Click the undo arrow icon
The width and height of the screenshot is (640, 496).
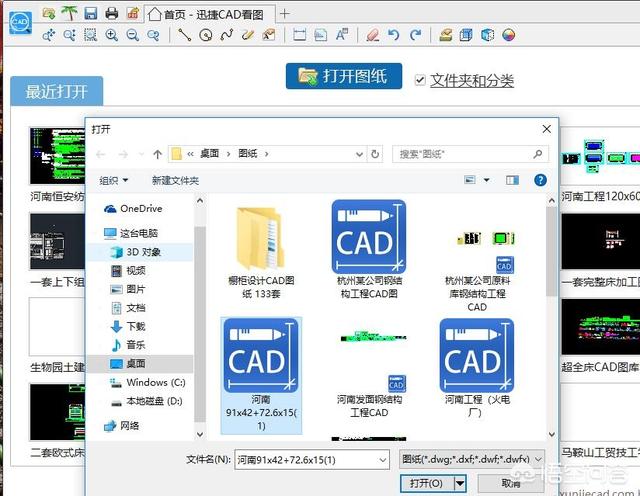coord(393,35)
